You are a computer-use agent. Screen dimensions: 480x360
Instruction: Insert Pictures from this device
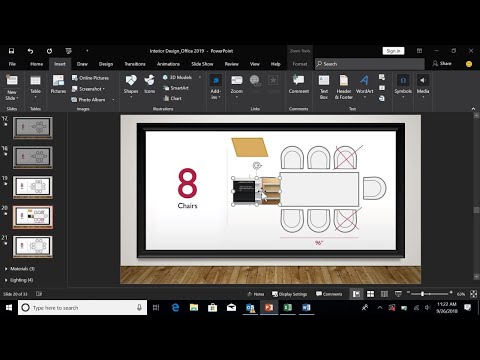tap(58, 84)
